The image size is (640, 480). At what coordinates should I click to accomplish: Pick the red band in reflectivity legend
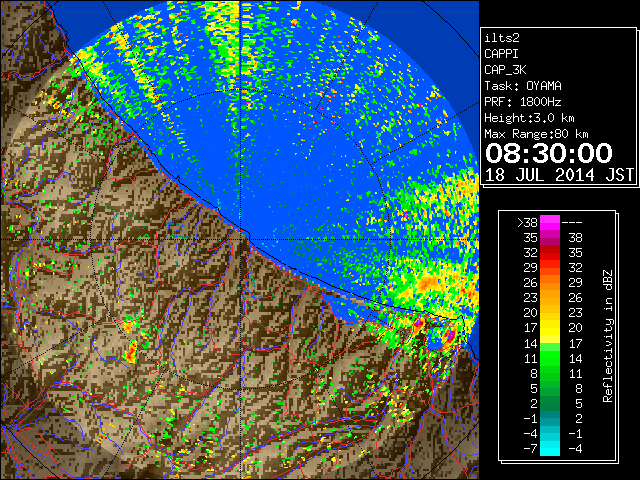(x=550, y=253)
